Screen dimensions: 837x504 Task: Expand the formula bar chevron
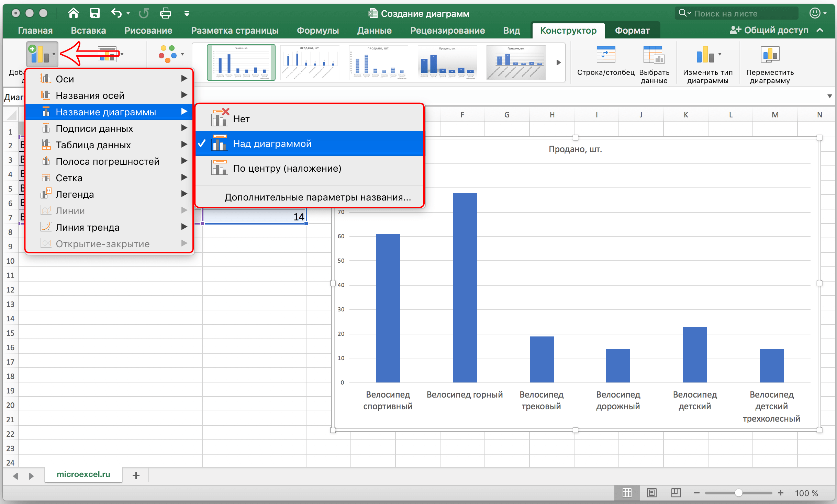click(x=829, y=96)
